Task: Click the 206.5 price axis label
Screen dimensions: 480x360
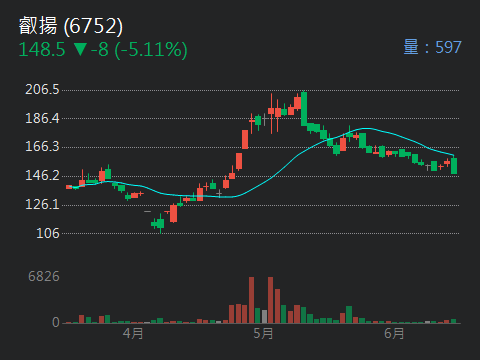Action: point(42,90)
